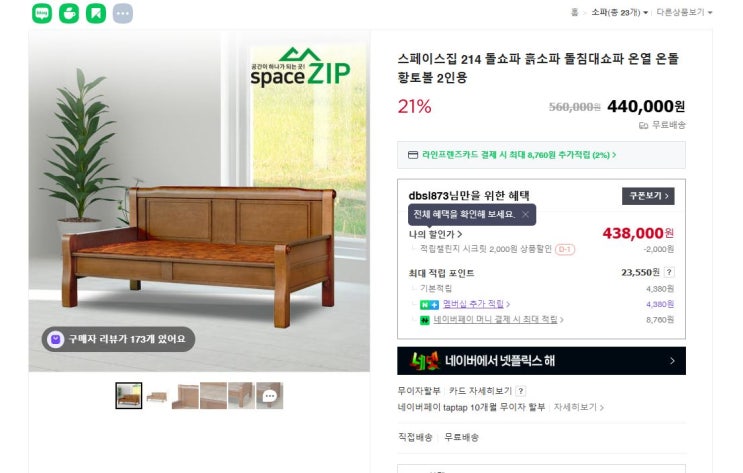The width and height of the screenshot is (743, 473).
Task: Open the 소파(총 23개) category dropdown
Action: pyautogui.click(x=619, y=12)
